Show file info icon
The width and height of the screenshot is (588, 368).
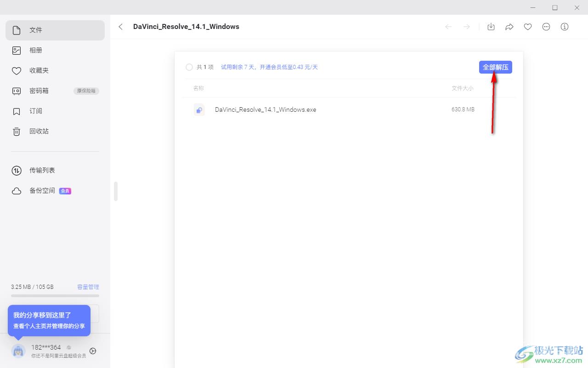click(x=565, y=27)
